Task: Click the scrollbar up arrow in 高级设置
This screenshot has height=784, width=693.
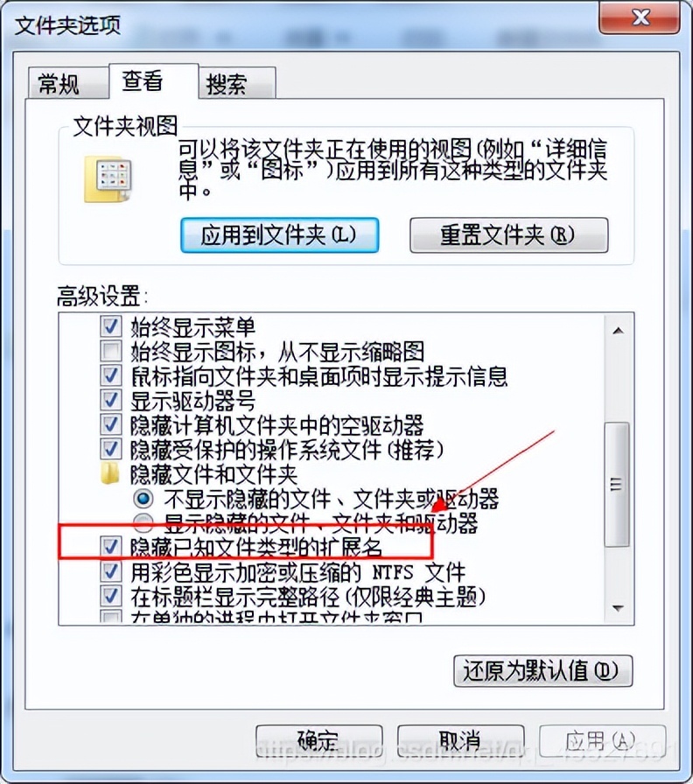Action: tap(618, 331)
